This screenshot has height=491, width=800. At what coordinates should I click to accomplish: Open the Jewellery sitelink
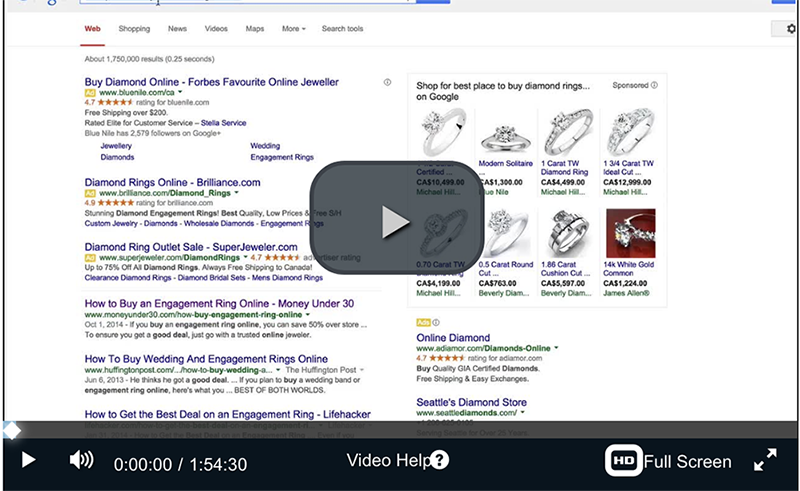116,146
